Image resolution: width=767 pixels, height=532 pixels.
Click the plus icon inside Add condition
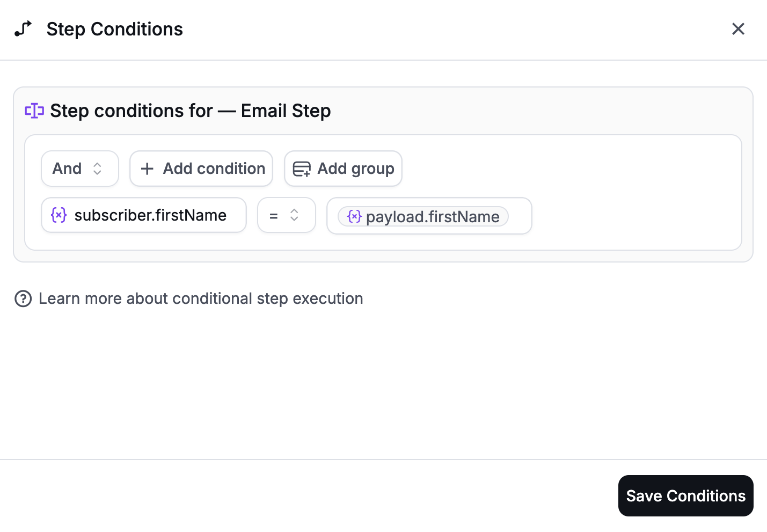click(147, 169)
